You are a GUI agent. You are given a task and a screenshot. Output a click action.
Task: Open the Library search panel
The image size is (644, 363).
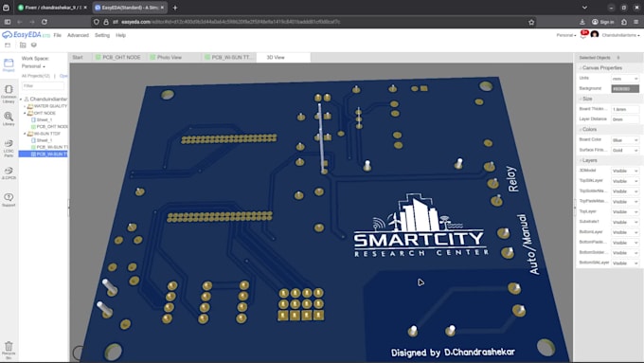click(x=9, y=118)
